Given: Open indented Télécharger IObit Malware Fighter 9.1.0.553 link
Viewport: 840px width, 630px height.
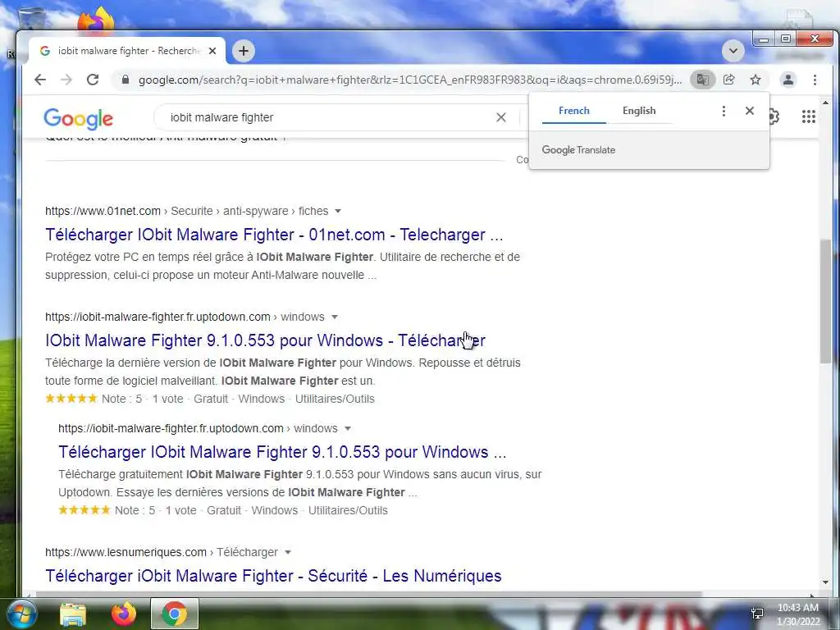Looking at the screenshot, I should click(282, 452).
